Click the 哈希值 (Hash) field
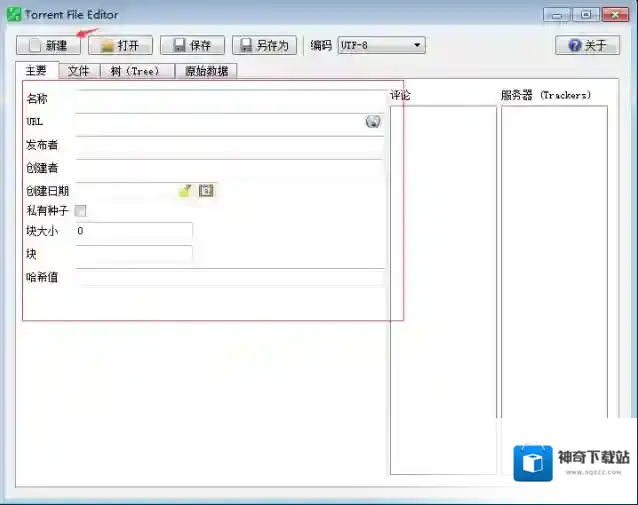Image resolution: width=638 pixels, height=505 pixels. point(230,277)
